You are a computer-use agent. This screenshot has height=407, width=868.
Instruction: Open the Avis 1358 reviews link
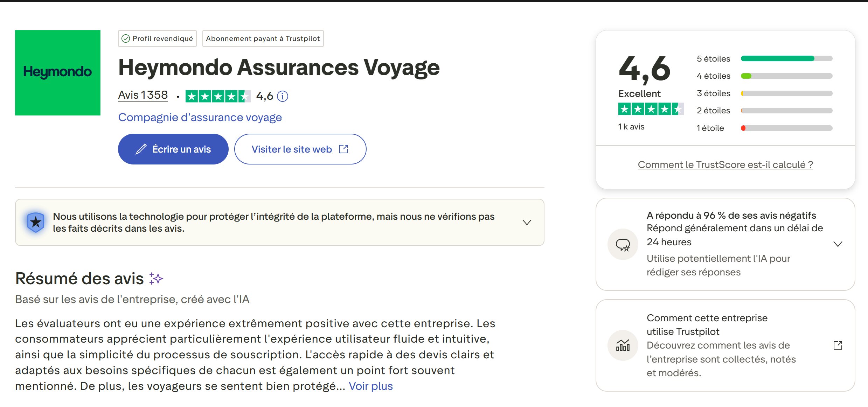(143, 95)
